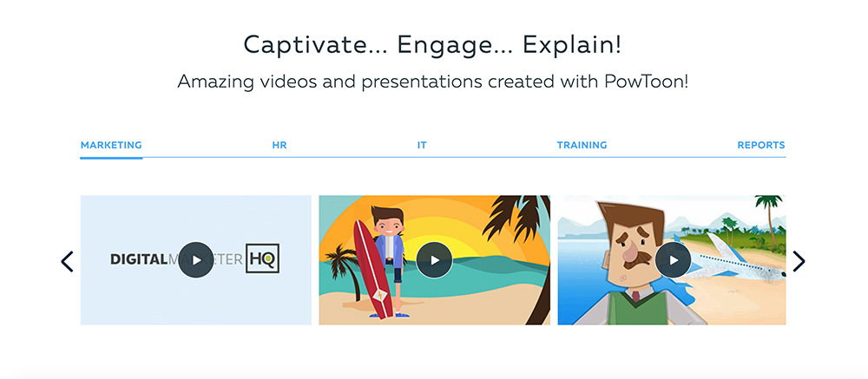868x379 pixels.
Task: Switch to the Training tab
Action: (582, 146)
